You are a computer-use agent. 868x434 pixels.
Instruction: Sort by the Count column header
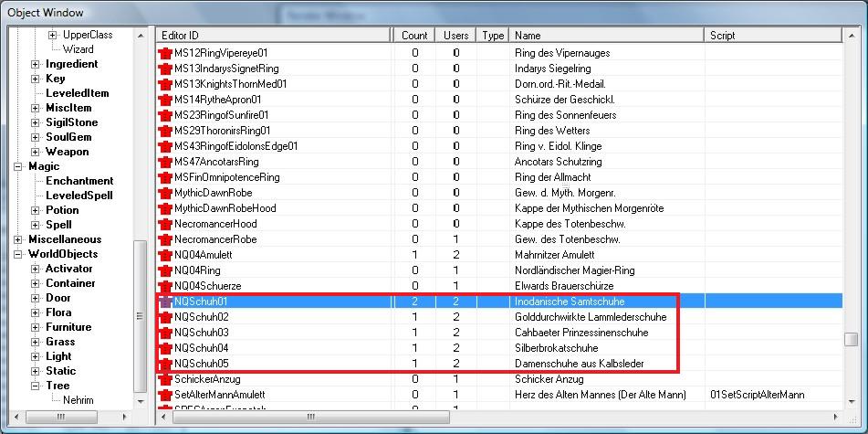click(414, 36)
